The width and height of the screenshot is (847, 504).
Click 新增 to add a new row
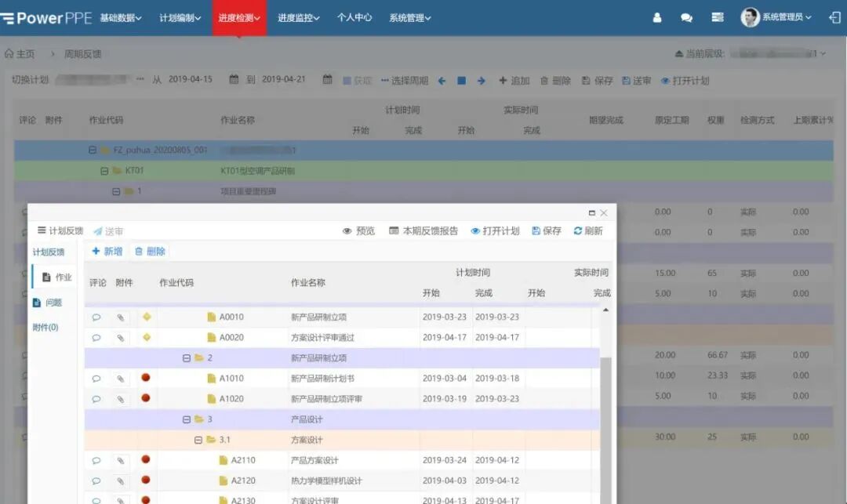[x=107, y=251]
